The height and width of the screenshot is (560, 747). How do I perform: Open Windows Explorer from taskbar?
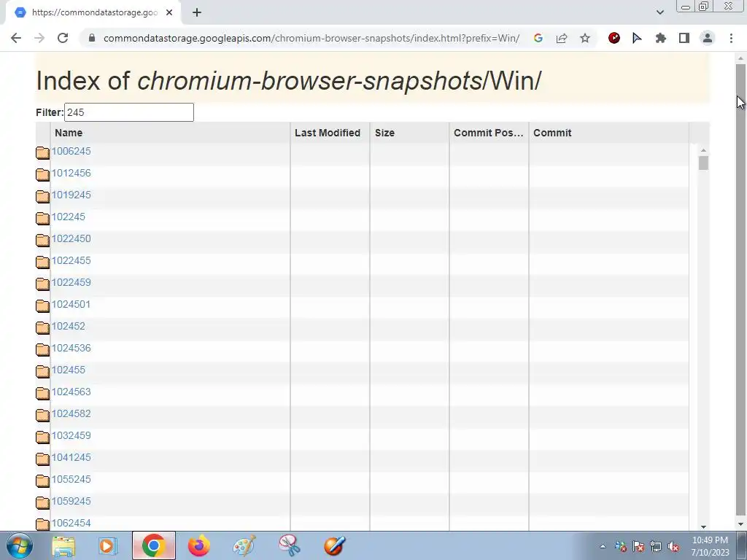pos(63,545)
